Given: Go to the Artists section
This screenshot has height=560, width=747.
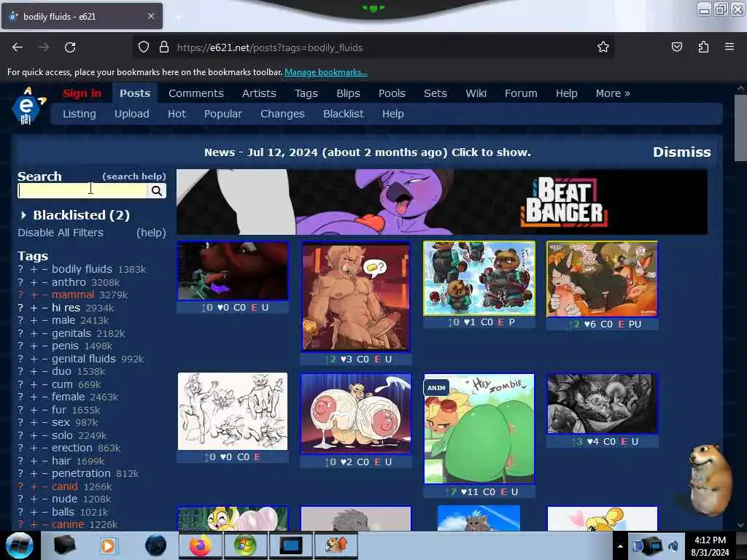Looking at the screenshot, I should [x=259, y=93].
